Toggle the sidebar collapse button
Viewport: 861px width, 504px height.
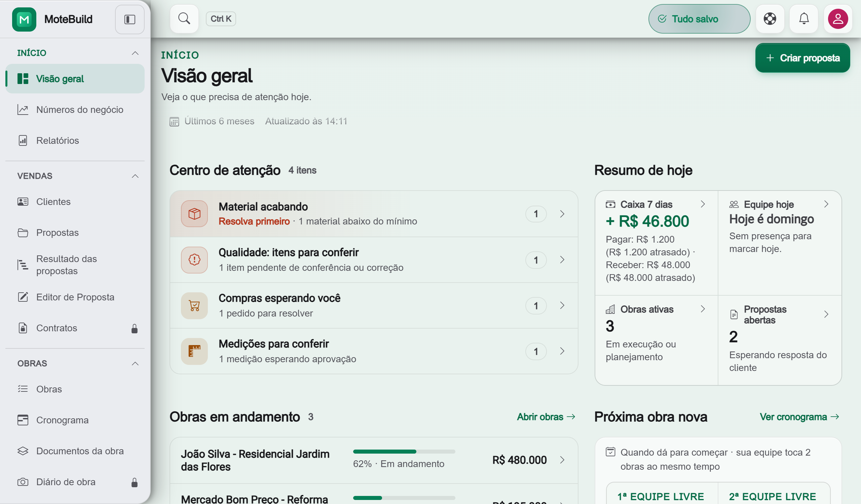click(129, 19)
